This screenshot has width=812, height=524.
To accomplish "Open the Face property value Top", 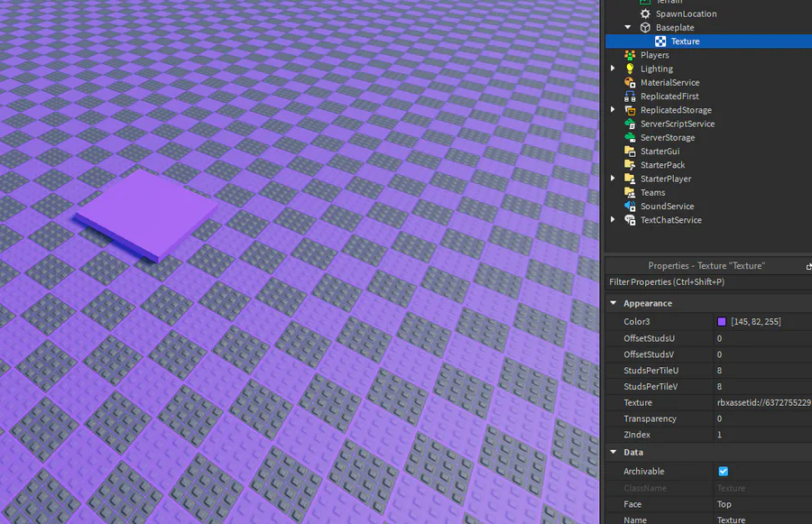I will [x=762, y=504].
